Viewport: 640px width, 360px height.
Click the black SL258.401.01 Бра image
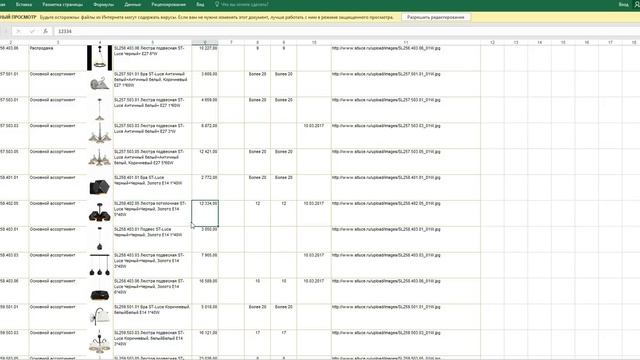(x=100, y=187)
